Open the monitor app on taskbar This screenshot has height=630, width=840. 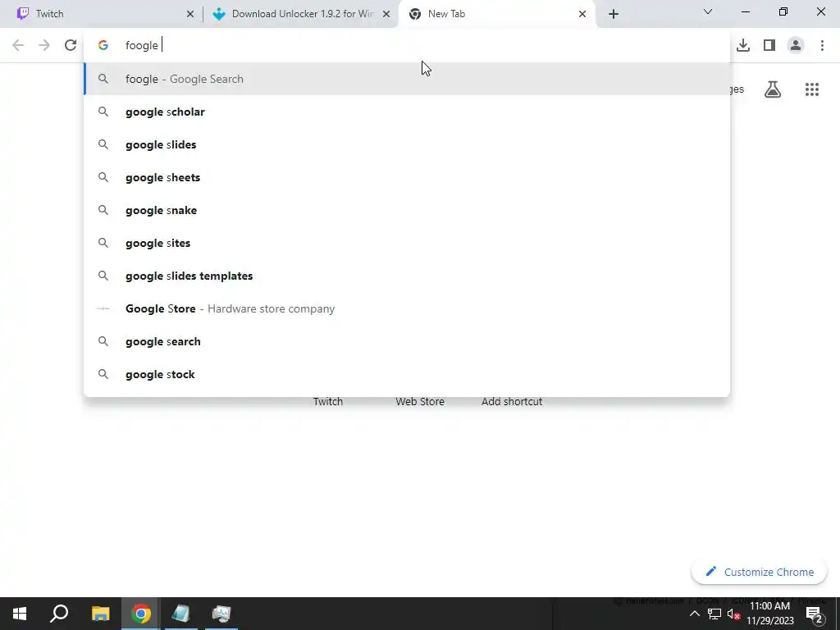pos(221,614)
